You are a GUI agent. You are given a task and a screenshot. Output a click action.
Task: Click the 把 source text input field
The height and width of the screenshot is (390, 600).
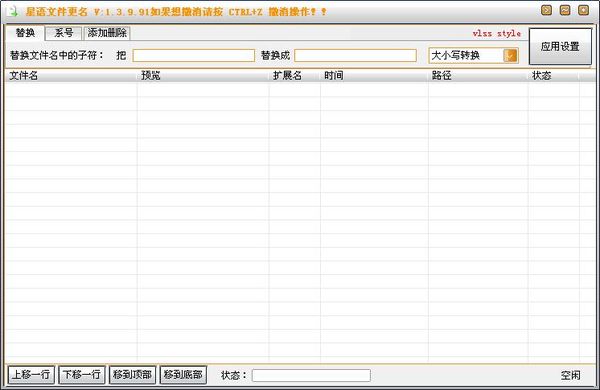pyautogui.click(x=194, y=55)
